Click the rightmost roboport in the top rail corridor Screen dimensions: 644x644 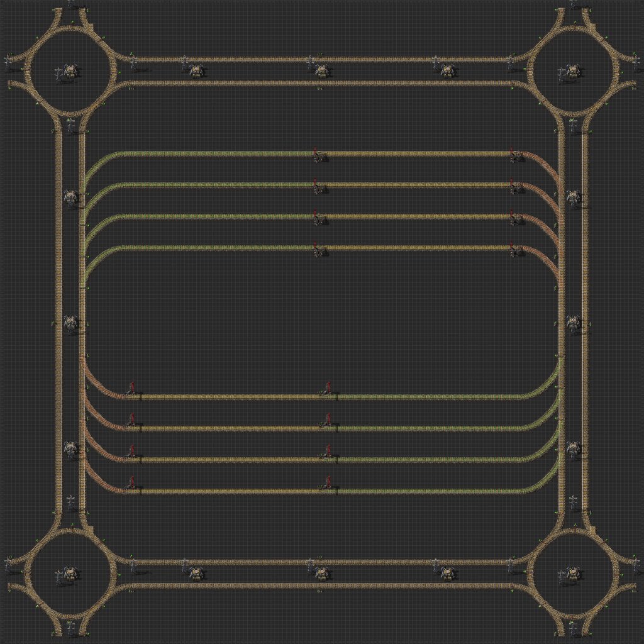[448, 71]
